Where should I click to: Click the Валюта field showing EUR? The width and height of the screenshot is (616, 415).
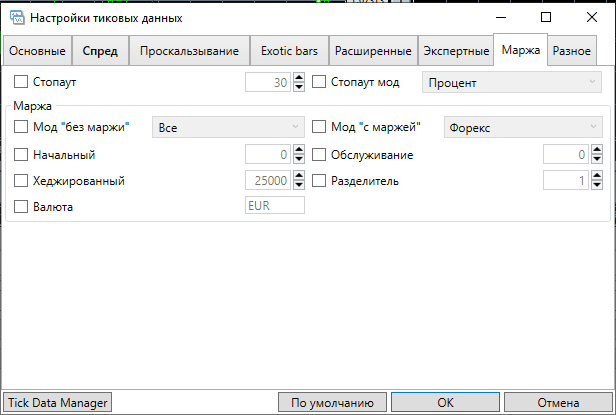click(x=275, y=206)
